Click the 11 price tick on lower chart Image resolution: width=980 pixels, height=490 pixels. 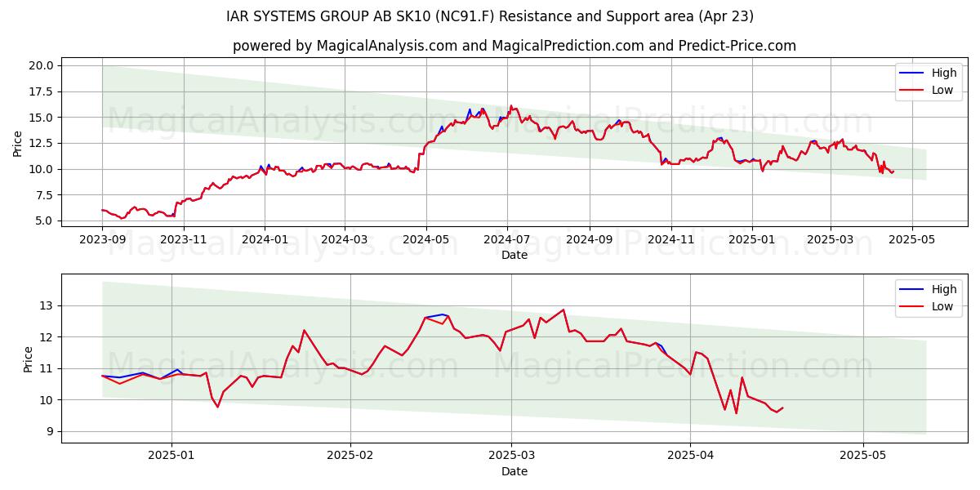[47, 368]
